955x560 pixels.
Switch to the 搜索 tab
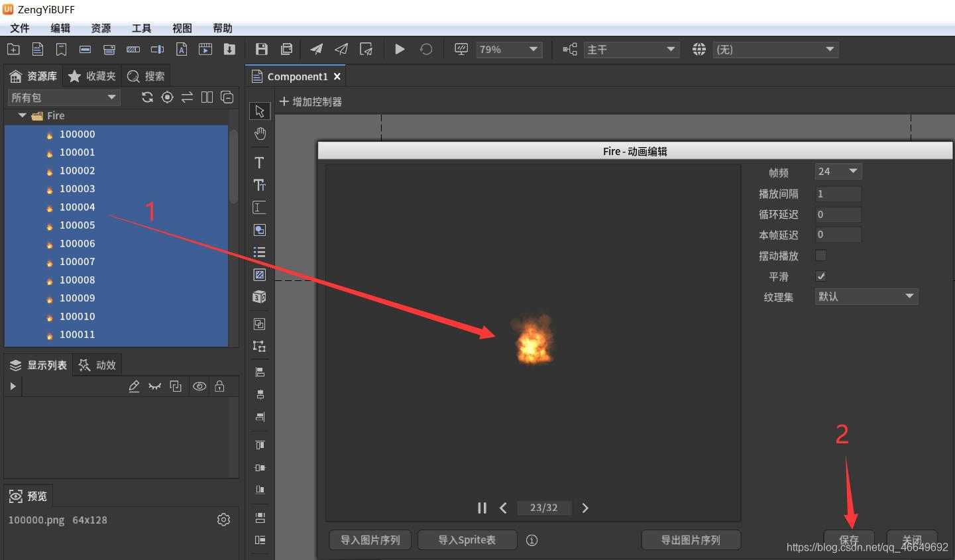(146, 76)
